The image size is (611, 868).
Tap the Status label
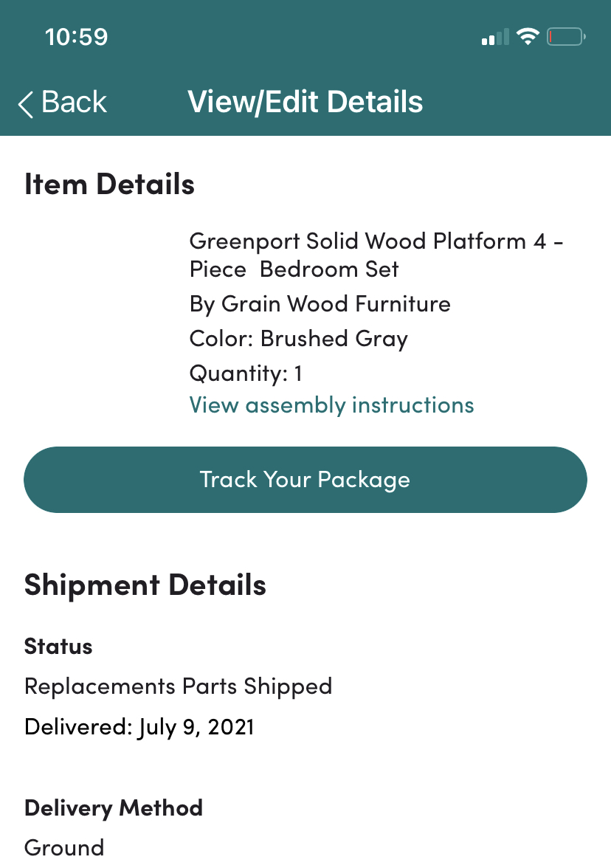[58, 647]
